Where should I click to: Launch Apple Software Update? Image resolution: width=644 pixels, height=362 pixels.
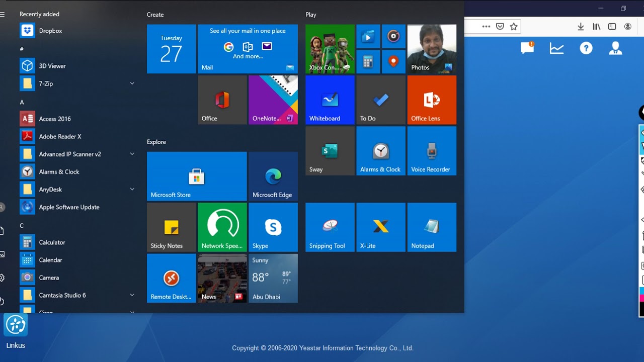click(x=77, y=207)
